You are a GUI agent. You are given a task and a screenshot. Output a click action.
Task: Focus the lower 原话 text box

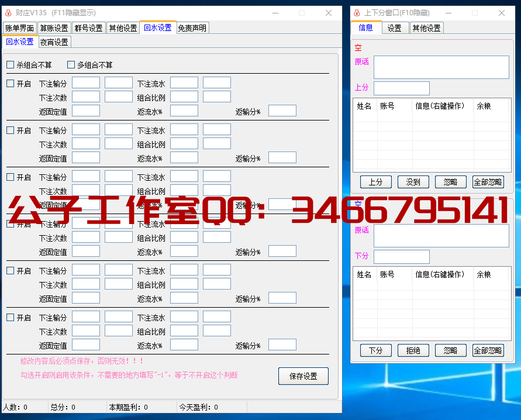441,236
